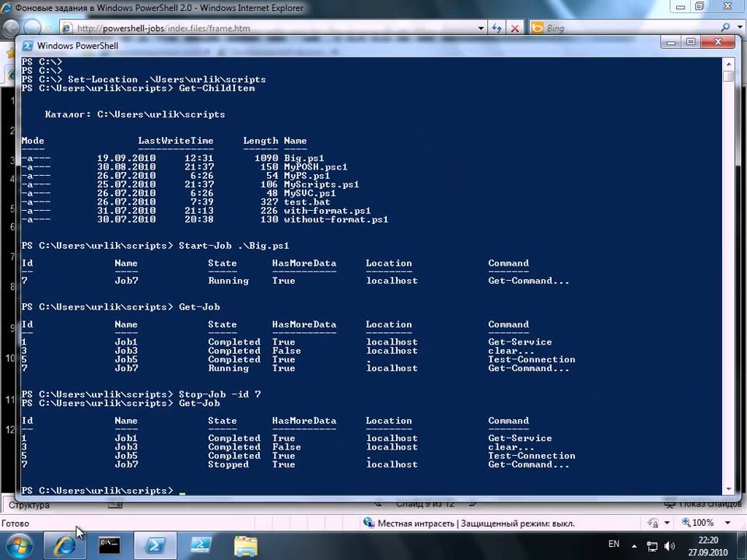Image resolution: width=747 pixels, height=560 pixels.
Task: Close the Windows PowerShell window
Action: pos(718,42)
